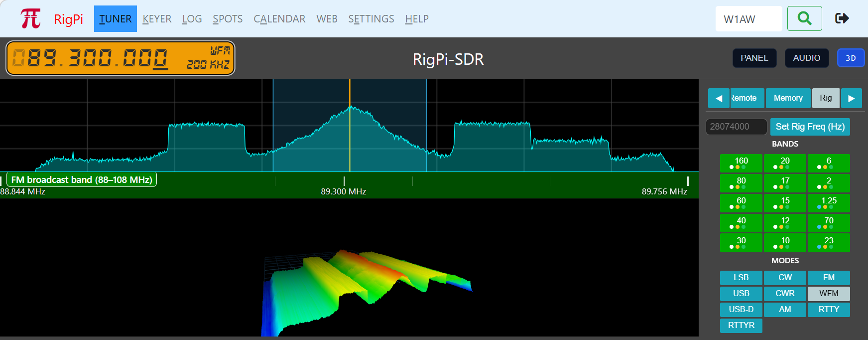868x340 pixels.
Task: Click the logout arrow icon
Action: [x=842, y=18]
